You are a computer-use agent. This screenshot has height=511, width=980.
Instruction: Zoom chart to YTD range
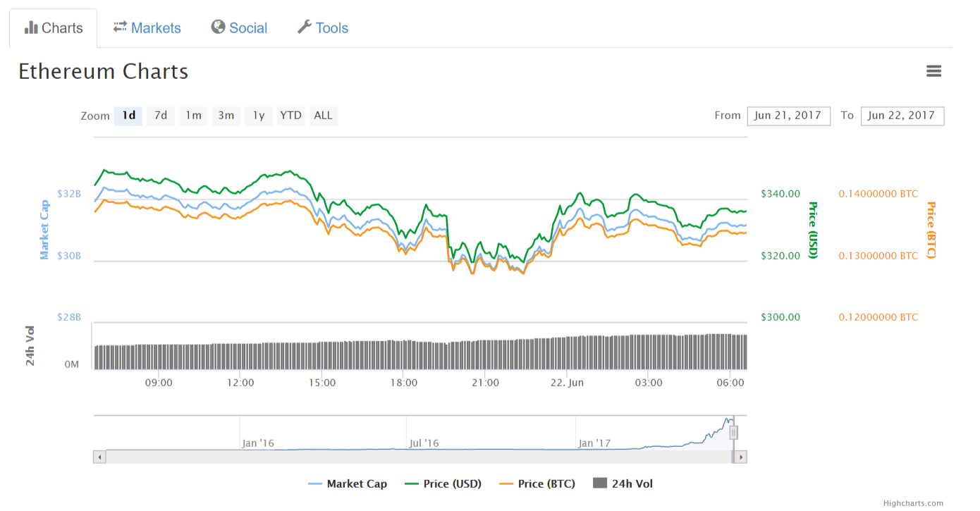tap(290, 116)
